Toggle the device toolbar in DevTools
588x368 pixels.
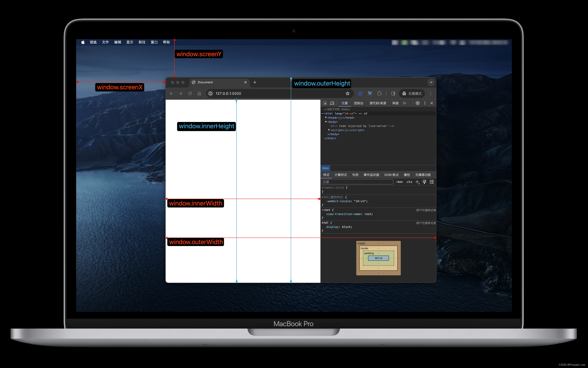[332, 103]
